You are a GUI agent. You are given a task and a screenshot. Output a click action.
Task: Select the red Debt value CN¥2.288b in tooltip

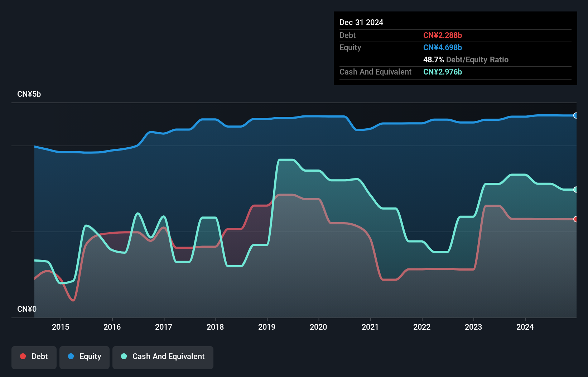(443, 35)
